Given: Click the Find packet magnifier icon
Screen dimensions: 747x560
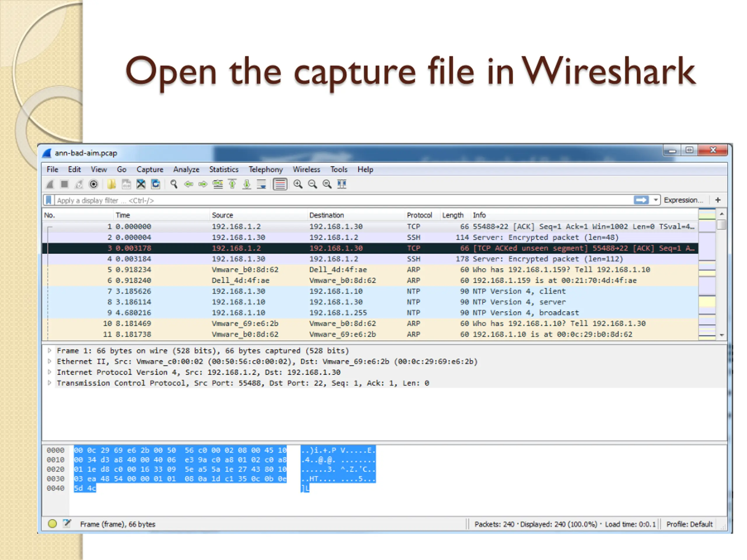Looking at the screenshot, I should (174, 184).
